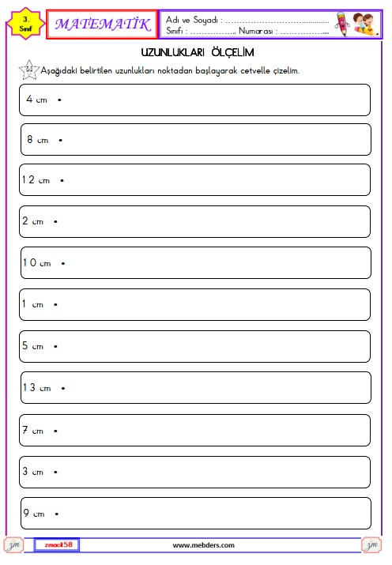392x565 pixels.
Task: Click the smiling star icon beside instructions
Action: 28,70
